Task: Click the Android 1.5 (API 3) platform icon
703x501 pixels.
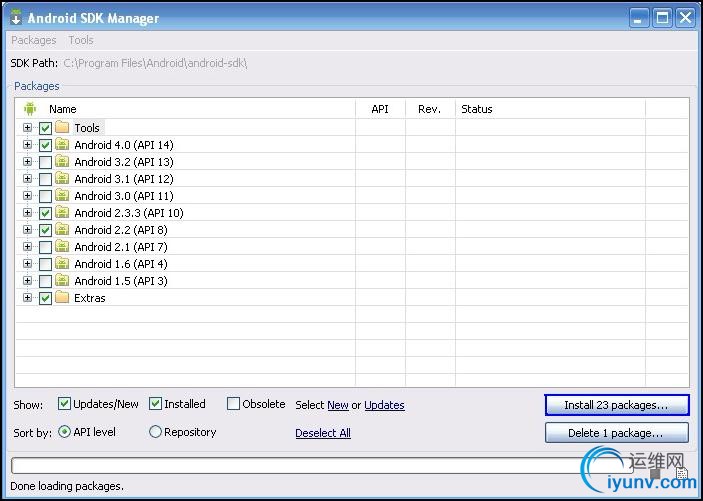Action: tap(62, 281)
